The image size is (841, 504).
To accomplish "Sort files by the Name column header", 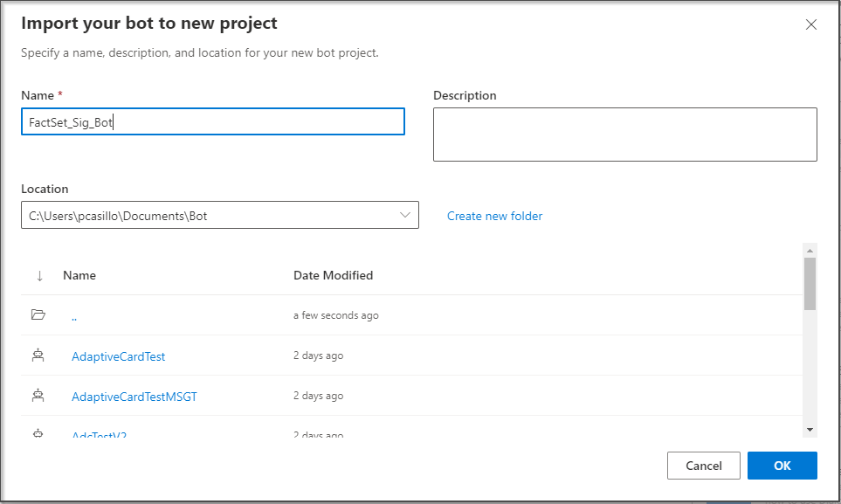I will point(79,275).
